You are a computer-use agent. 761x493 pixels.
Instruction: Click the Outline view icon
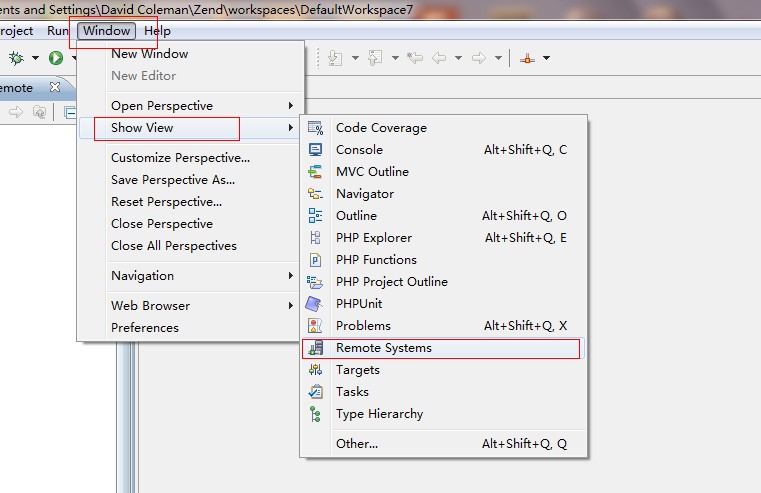tap(315, 215)
